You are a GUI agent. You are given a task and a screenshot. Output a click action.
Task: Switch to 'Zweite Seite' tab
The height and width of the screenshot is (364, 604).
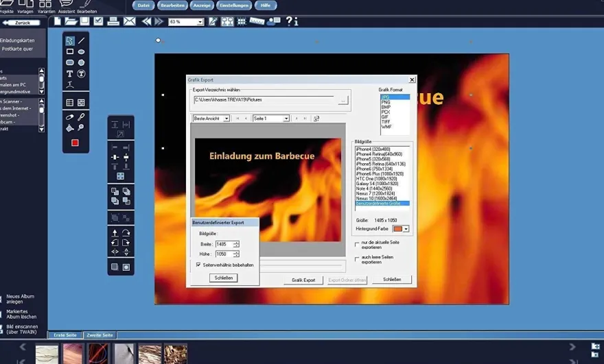(100, 335)
